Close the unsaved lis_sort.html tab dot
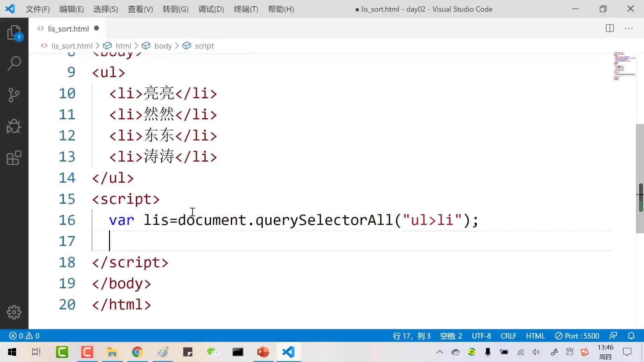644x362 pixels. pyautogui.click(x=97, y=28)
